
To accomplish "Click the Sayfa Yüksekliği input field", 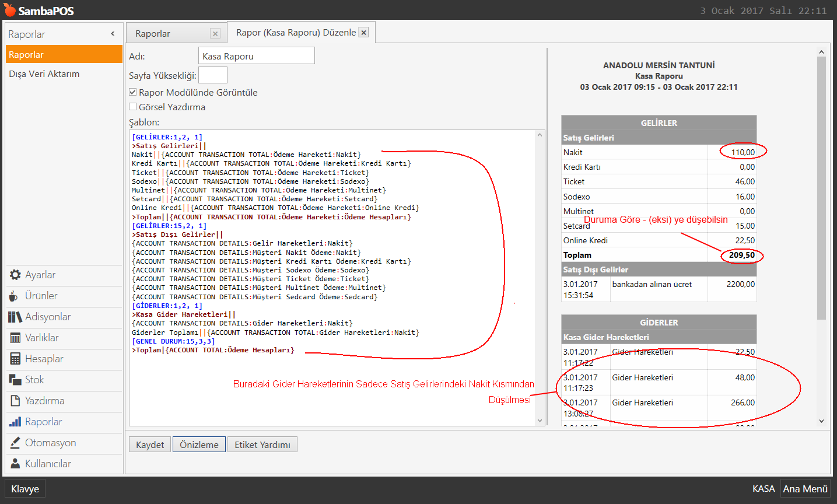I will (x=212, y=75).
